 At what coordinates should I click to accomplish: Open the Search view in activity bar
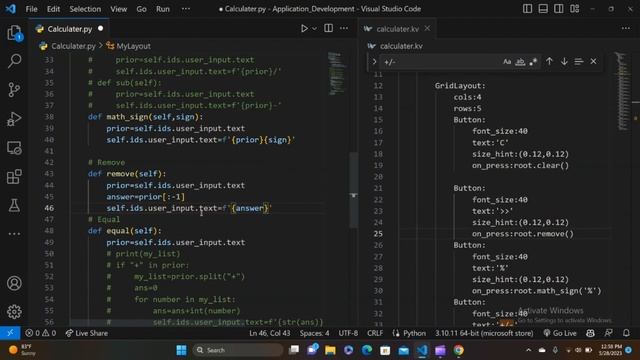click(x=14, y=61)
